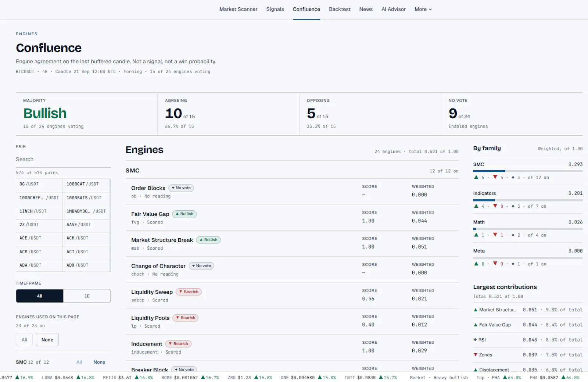Switch timeframe to 1D
Viewport: 588px width, 382px height.
[87, 296]
